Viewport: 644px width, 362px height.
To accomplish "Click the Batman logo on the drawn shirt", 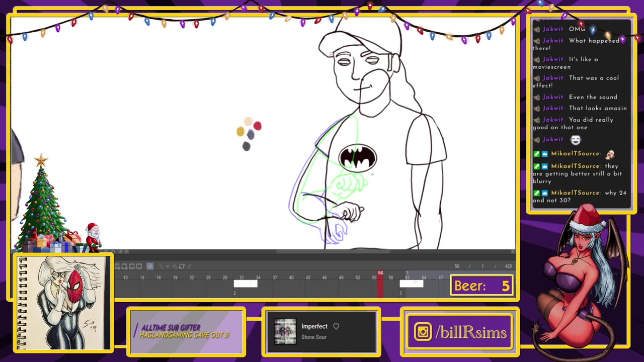I will pyautogui.click(x=358, y=157).
